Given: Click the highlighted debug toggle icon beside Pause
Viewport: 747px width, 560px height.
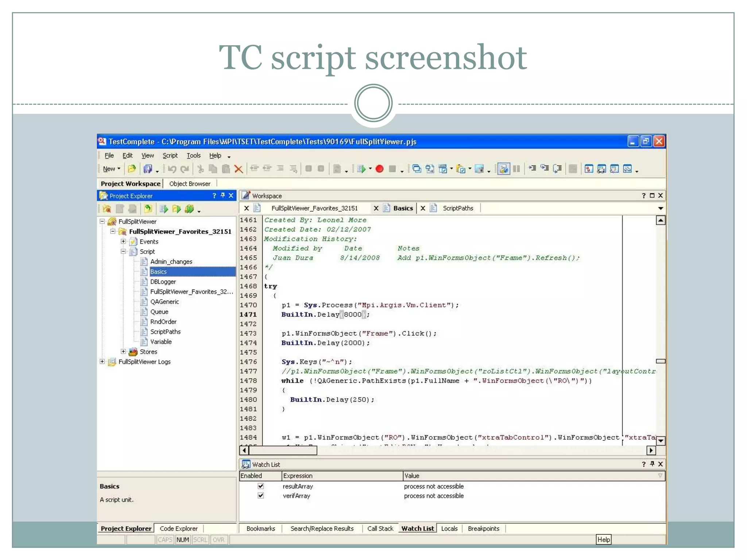Looking at the screenshot, I should coord(504,169).
